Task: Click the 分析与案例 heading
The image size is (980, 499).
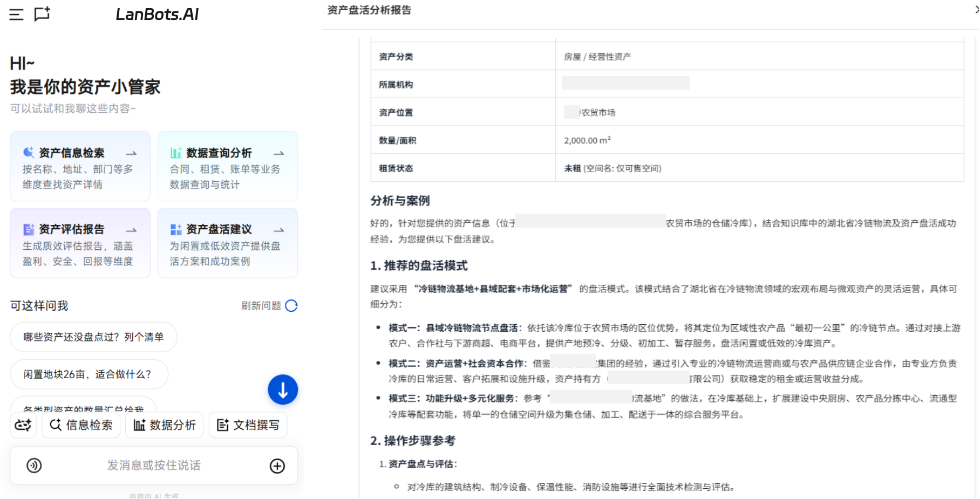Action: [400, 201]
